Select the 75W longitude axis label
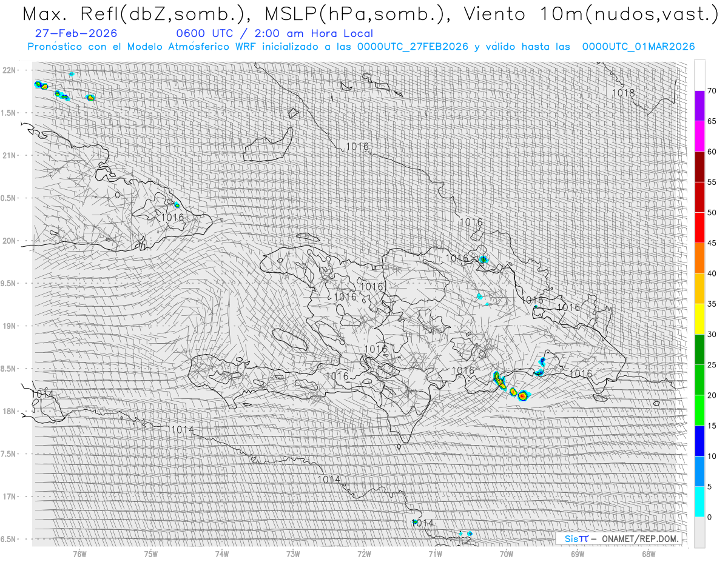Viewport: 728px width, 562px height. 151,554
